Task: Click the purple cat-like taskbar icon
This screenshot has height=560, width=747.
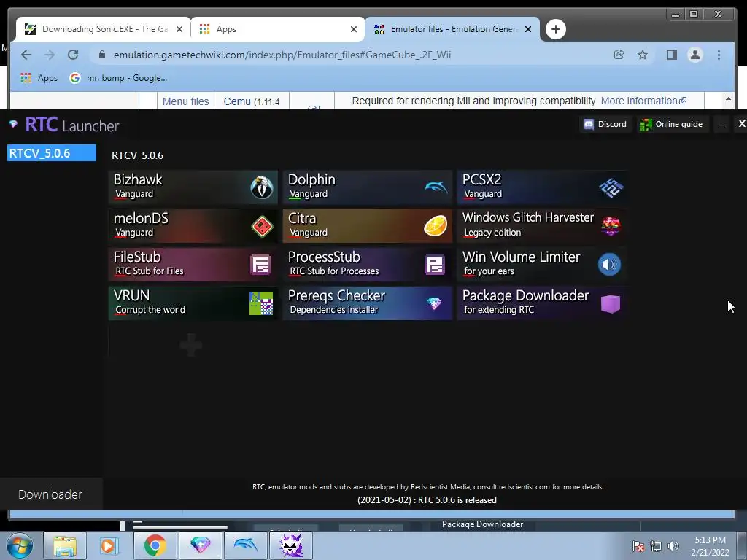Action: click(x=290, y=545)
